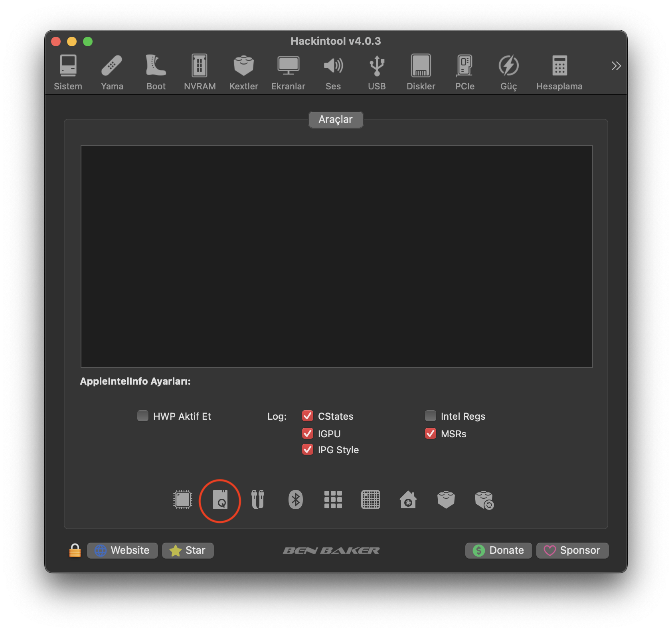
Task: Click the Star button
Action: tap(188, 551)
